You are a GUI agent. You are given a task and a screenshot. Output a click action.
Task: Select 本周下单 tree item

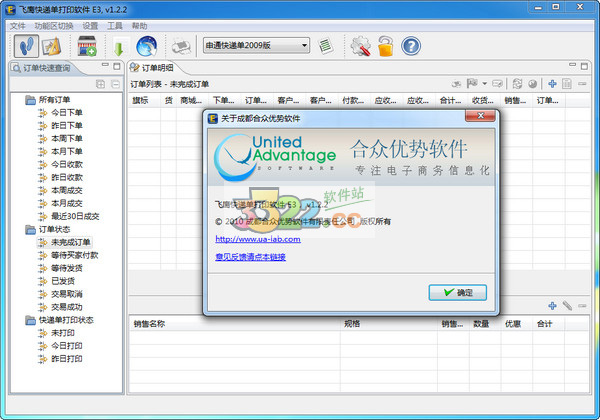click(60, 138)
